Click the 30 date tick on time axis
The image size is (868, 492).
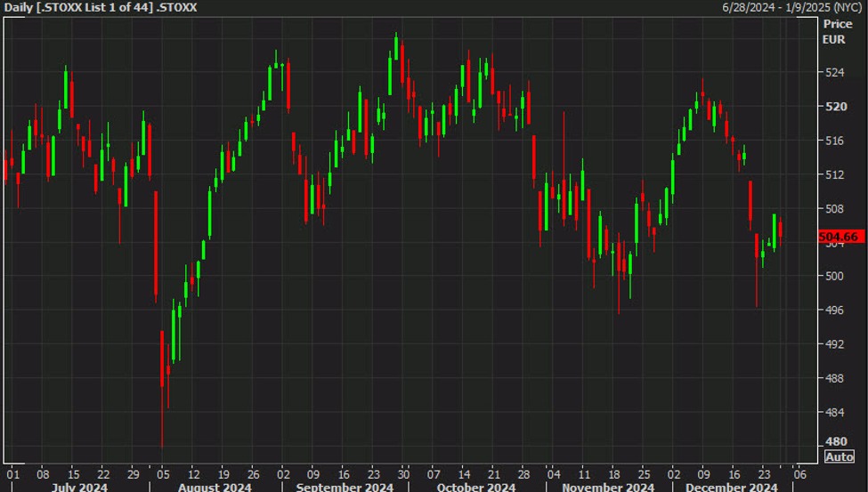(x=403, y=473)
